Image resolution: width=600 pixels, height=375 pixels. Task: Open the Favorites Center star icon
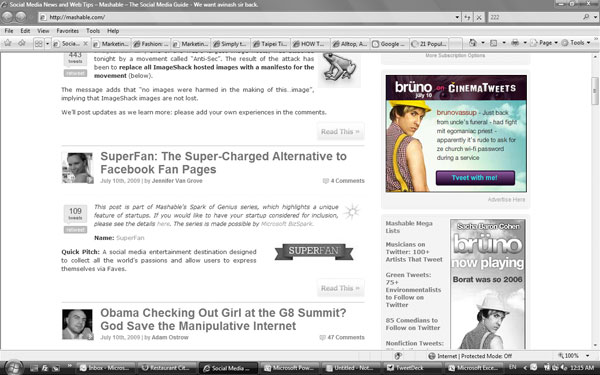7,43
